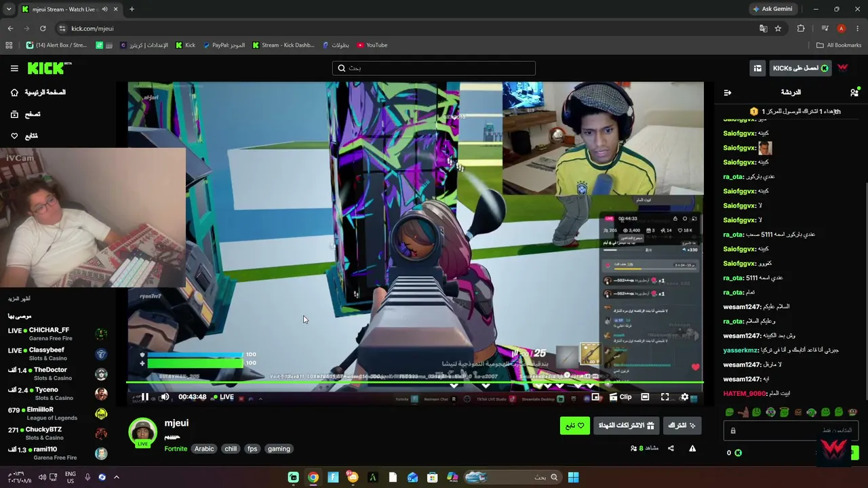Click the subscribe button with star
Image resolution: width=868 pixels, height=488 pixels.
coord(682,426)
